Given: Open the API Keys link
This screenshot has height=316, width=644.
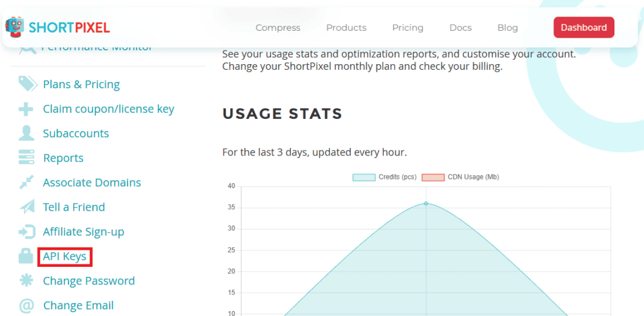Looking at the screenshot, I should click(65, 257).
